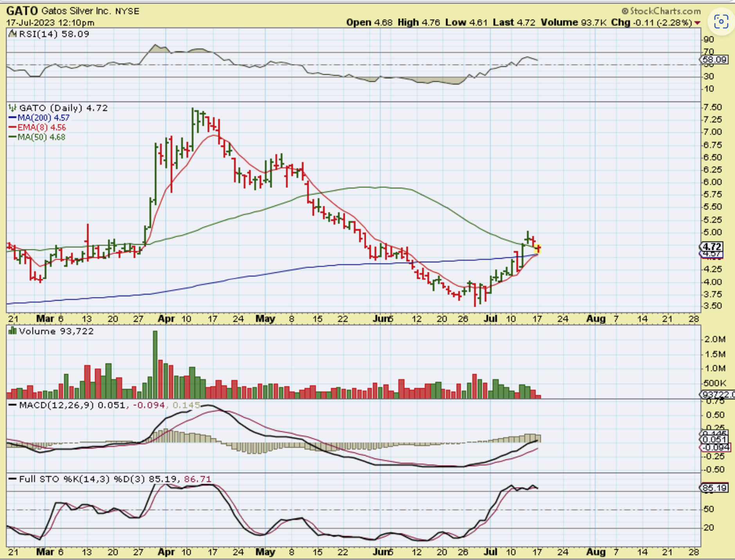Click the green MA(50) legend line
The height and width of the screenshot is (560, 735).
[13, 137]
